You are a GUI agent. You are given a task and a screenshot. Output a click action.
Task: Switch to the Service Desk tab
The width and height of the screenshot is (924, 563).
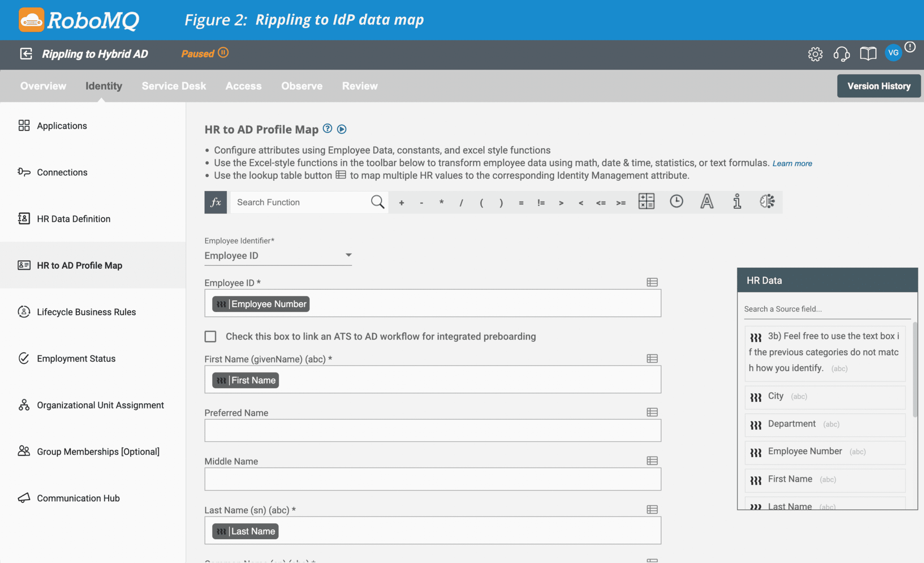[x=174, y=86]
